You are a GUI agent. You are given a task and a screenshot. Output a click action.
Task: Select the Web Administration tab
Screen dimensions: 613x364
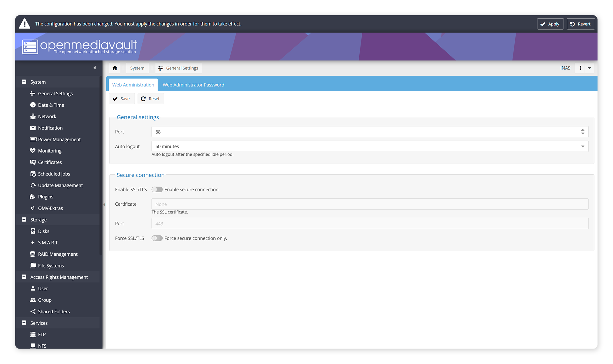(133, 85)
